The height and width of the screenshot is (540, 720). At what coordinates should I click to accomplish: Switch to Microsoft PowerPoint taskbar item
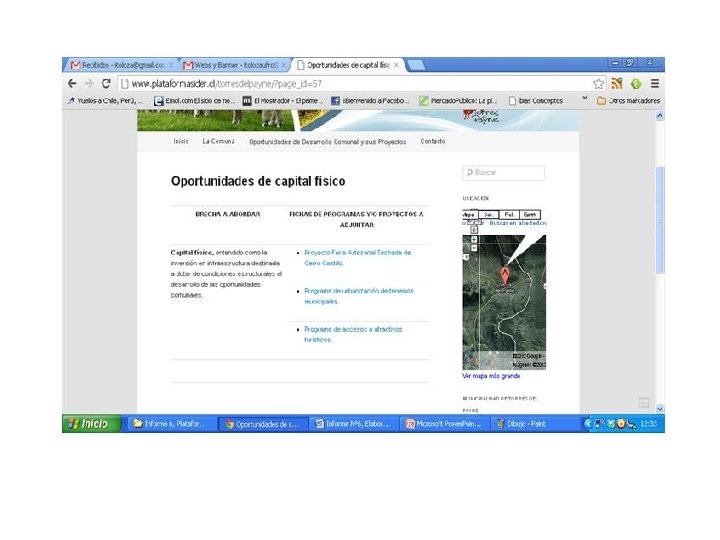coord(445,424)
